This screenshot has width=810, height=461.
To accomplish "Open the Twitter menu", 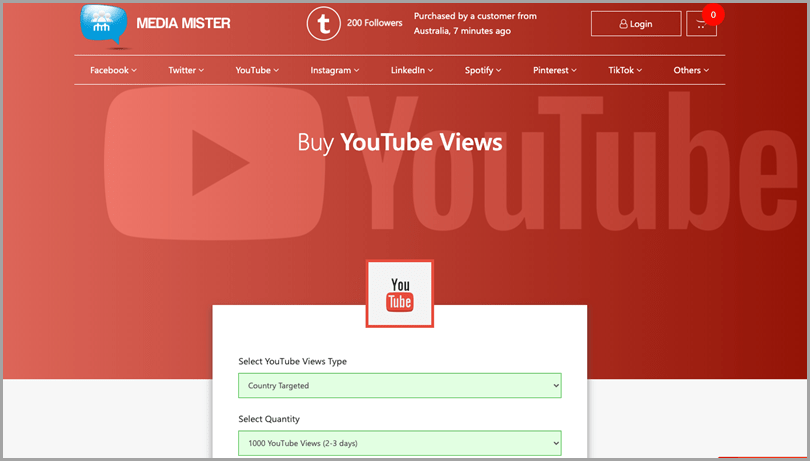I will coord(186,70).
